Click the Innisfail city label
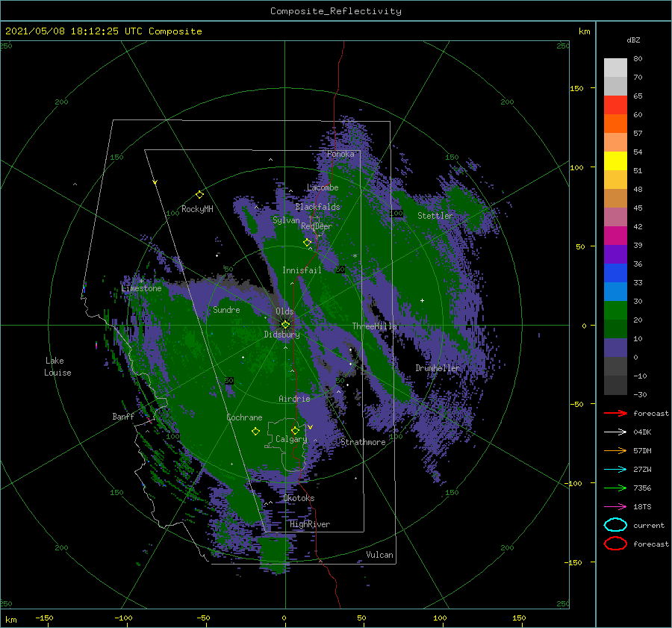The image size is (672, 628). (x=302, y=270)
